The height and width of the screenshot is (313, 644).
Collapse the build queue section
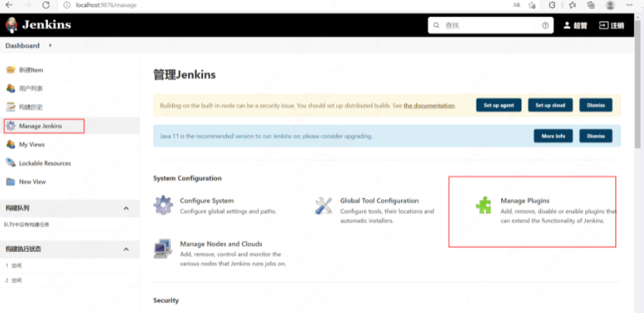point(126,208)
